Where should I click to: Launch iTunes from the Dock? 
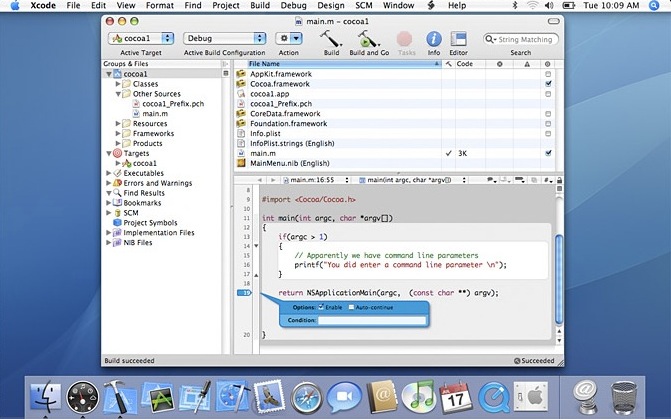[x=418, y=396]
